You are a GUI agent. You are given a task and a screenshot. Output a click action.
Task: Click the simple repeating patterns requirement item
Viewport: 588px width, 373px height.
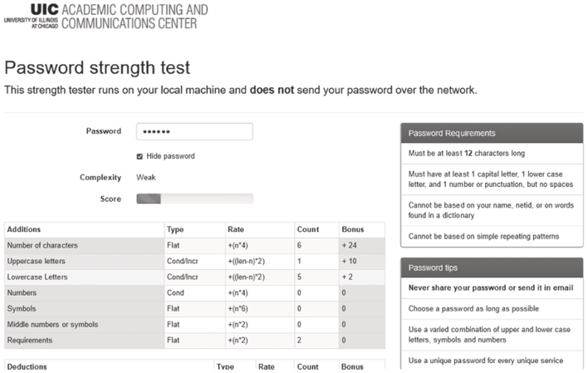492,237
